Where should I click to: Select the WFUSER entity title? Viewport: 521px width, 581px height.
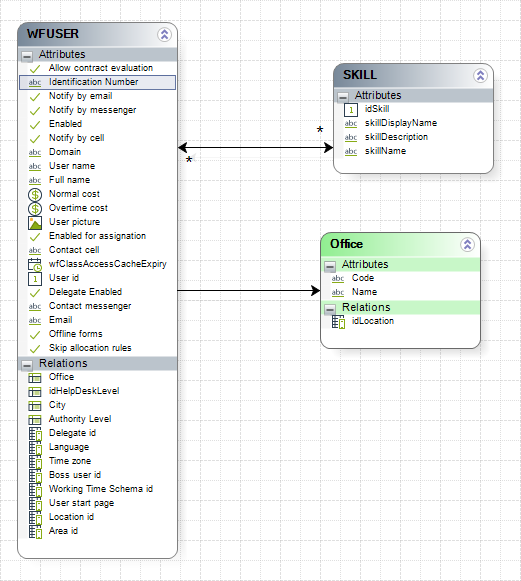[x=53, y=34]
